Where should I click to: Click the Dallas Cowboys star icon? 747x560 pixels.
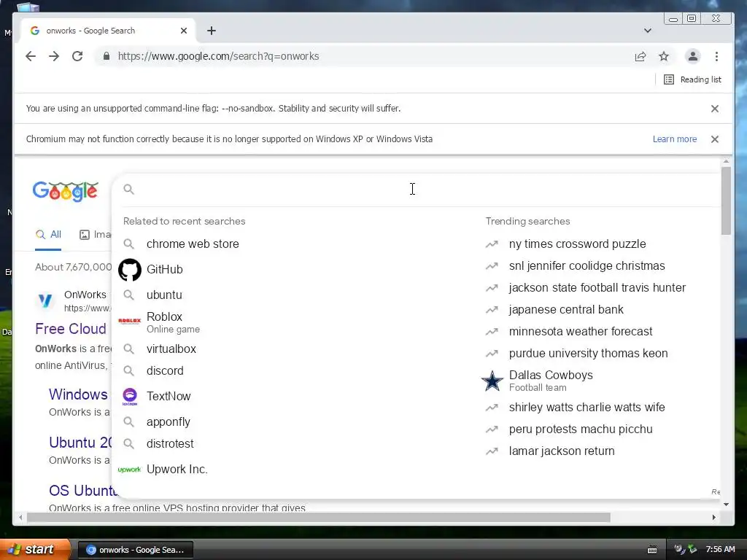[x=492, y=381]
